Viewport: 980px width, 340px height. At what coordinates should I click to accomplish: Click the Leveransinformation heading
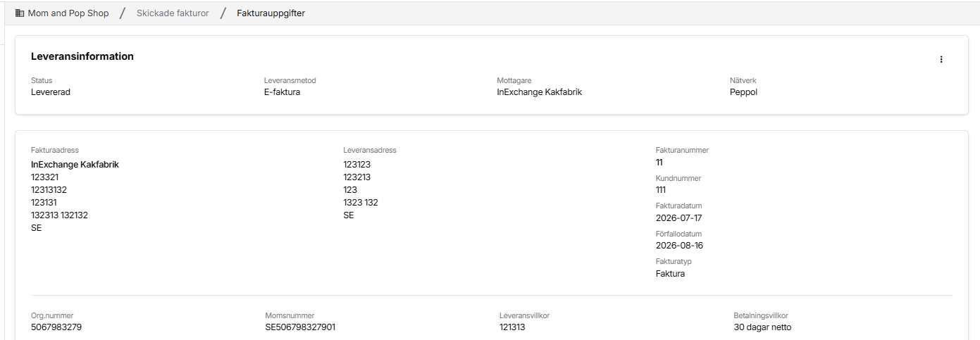click(82, 56)
